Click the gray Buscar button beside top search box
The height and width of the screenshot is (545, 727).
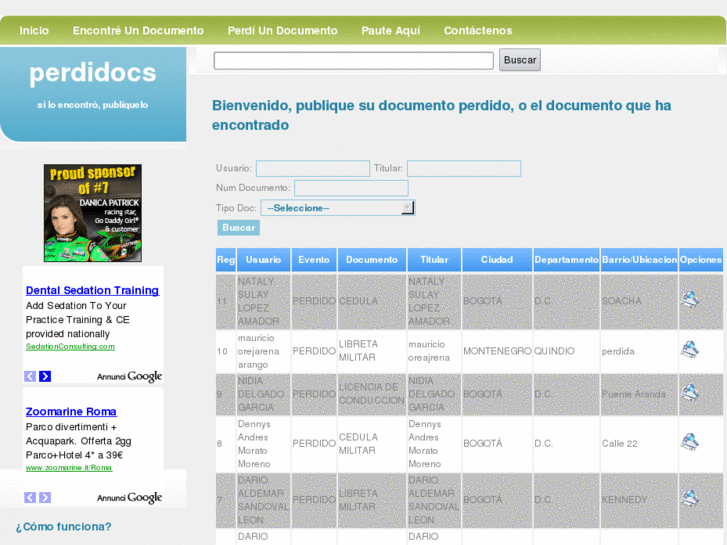click(520, 60)
